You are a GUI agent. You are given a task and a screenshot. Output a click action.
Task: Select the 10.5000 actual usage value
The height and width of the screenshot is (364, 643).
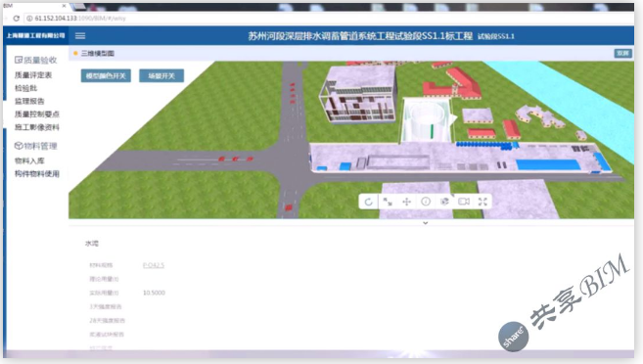[x=154, y=293]
